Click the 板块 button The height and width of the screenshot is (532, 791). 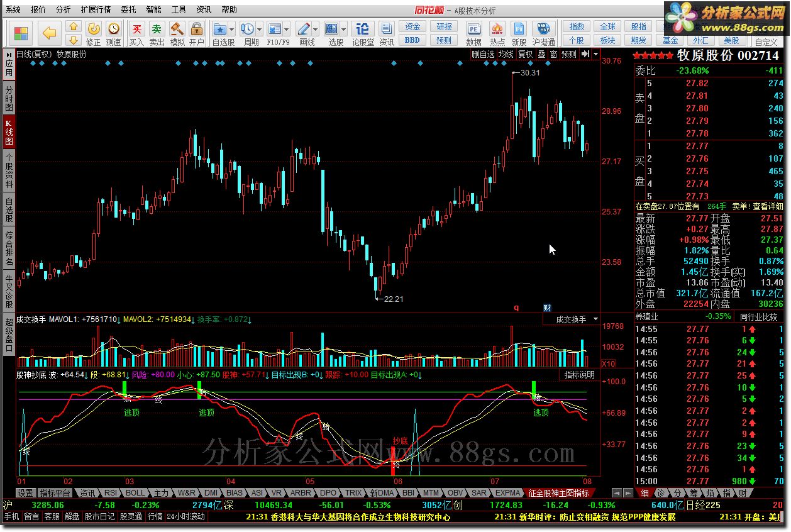[607, 40]
